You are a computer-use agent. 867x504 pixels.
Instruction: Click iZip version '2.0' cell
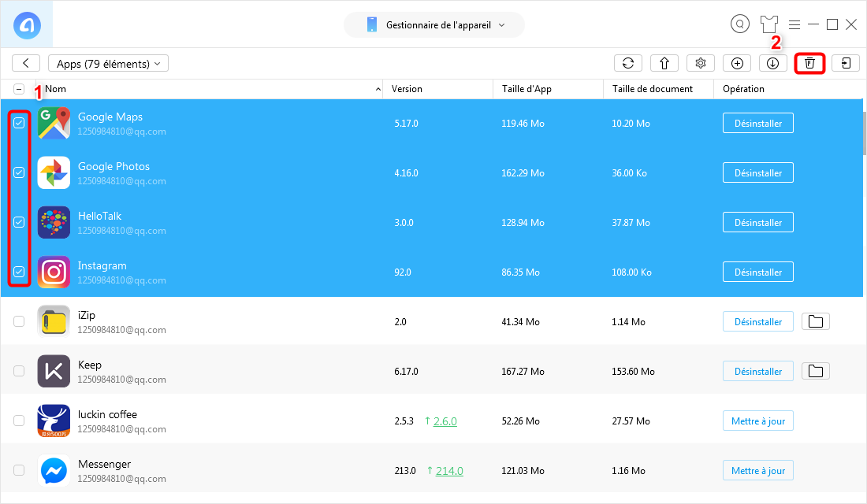coord(400,321)
